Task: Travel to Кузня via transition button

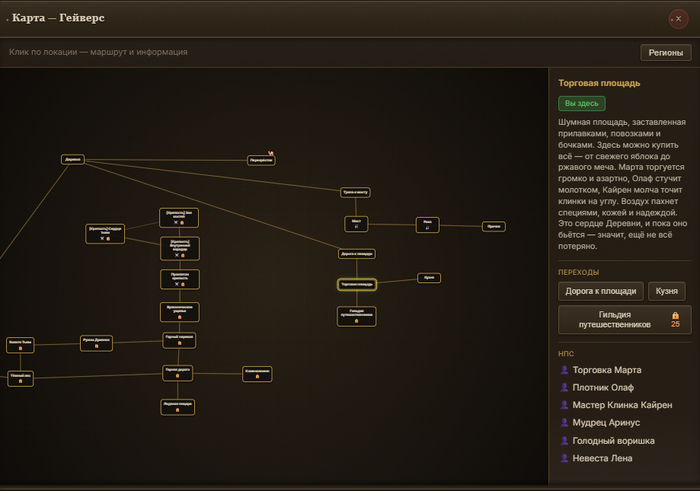Action: tap(667, 291)
